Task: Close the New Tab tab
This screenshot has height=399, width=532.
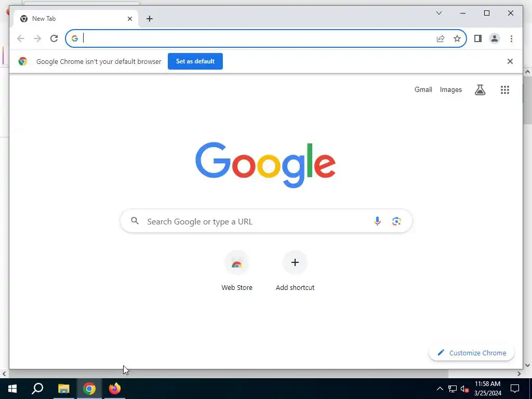Action: [x=129, y=19]
